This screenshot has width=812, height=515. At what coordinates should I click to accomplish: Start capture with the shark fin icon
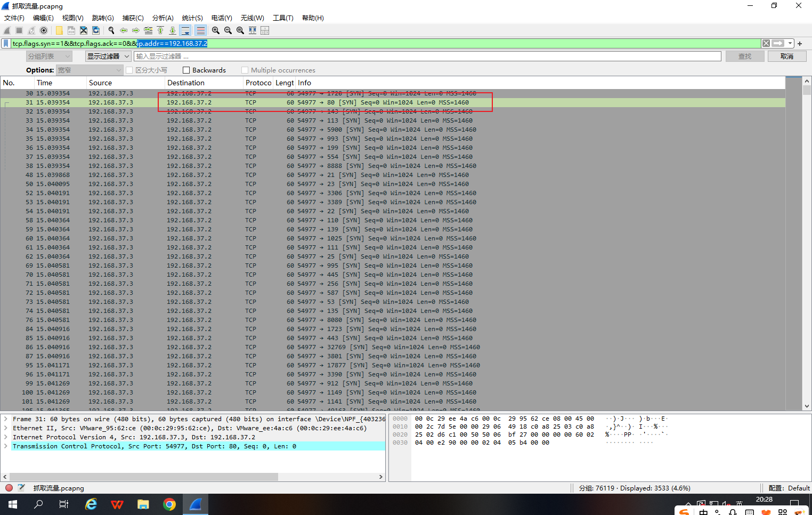click(7, 30)
